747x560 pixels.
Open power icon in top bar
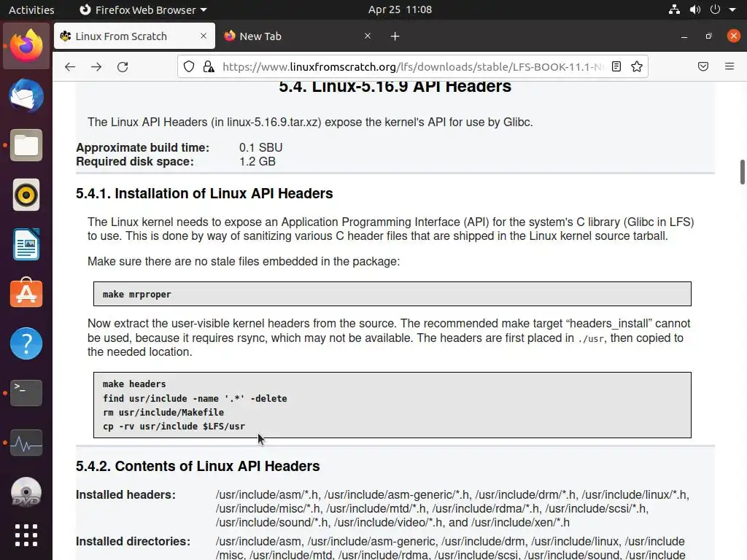(x=715, y=9)
